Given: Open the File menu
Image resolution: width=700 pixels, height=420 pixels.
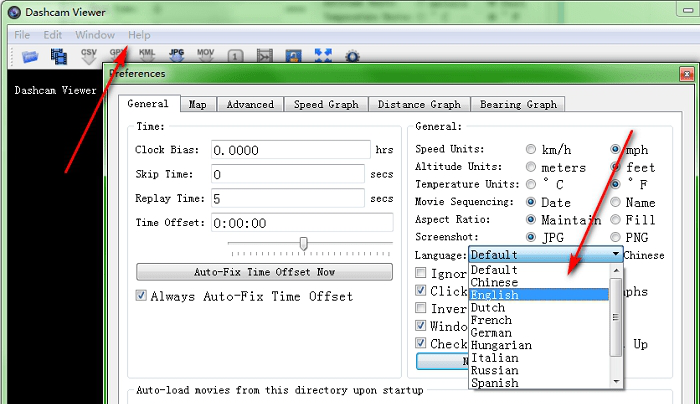Looking at the screenshot, I should (x=22, y=35).
